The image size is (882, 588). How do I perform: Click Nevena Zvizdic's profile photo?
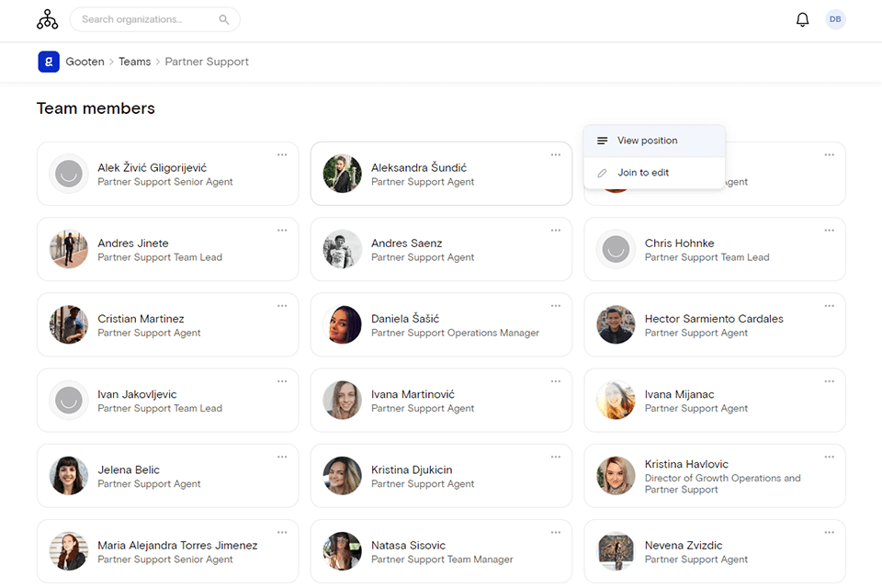point(616,551)
